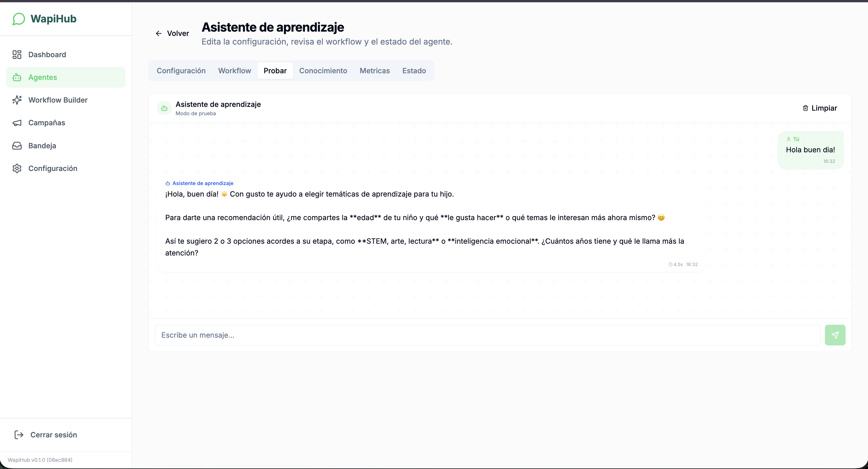Select the Probar tab

coord(275,71)
